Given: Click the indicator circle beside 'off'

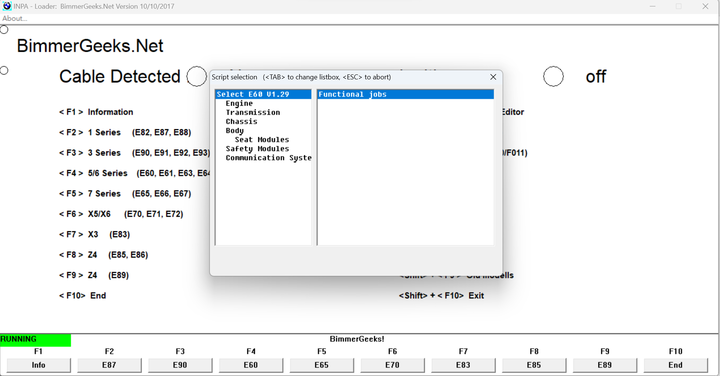Looking at the screenshot, I should point(553,76).
